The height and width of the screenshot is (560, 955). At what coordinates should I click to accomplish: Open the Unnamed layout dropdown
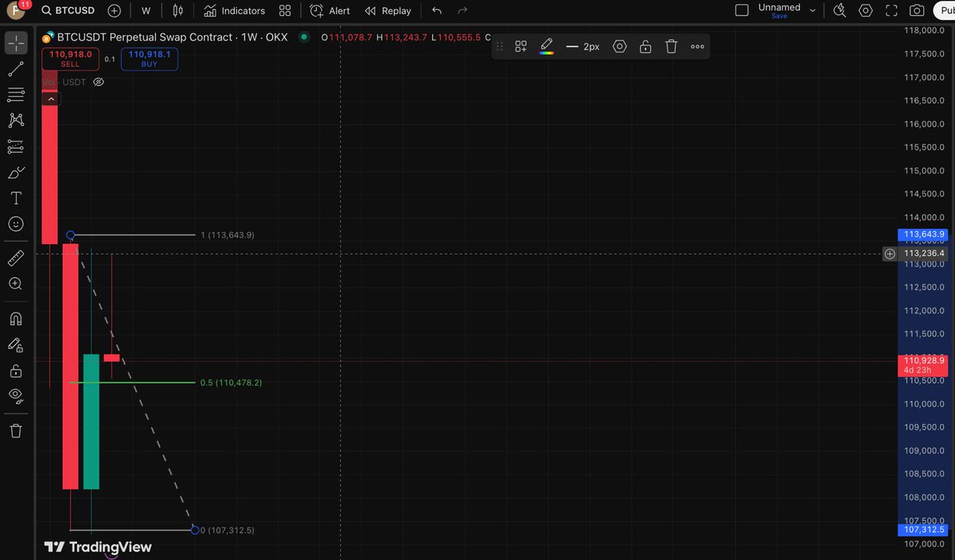[811, 10]
